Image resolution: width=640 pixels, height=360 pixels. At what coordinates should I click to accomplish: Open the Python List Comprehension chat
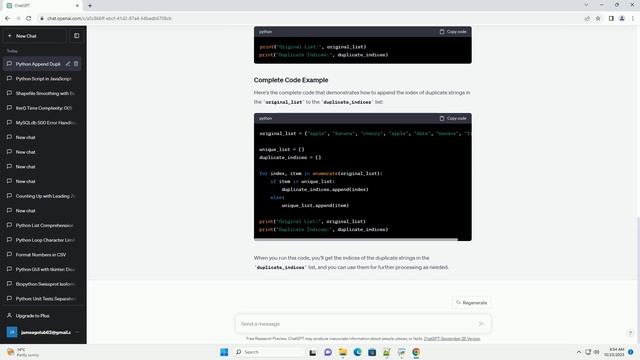point(42,225)
